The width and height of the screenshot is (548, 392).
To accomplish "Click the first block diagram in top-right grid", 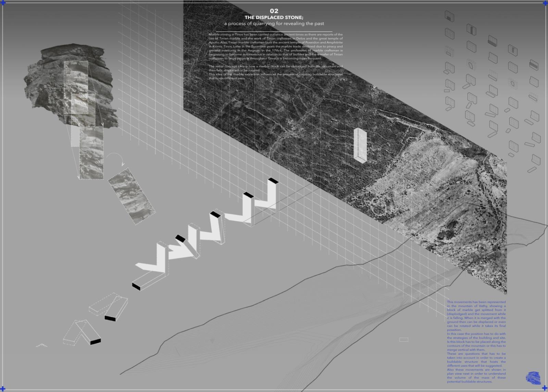I will click(x=449, y=16).
